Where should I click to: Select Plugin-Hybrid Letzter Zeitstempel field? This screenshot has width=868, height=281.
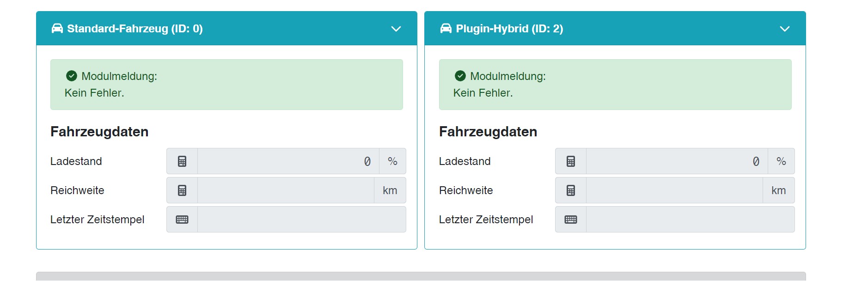point(690,220)
